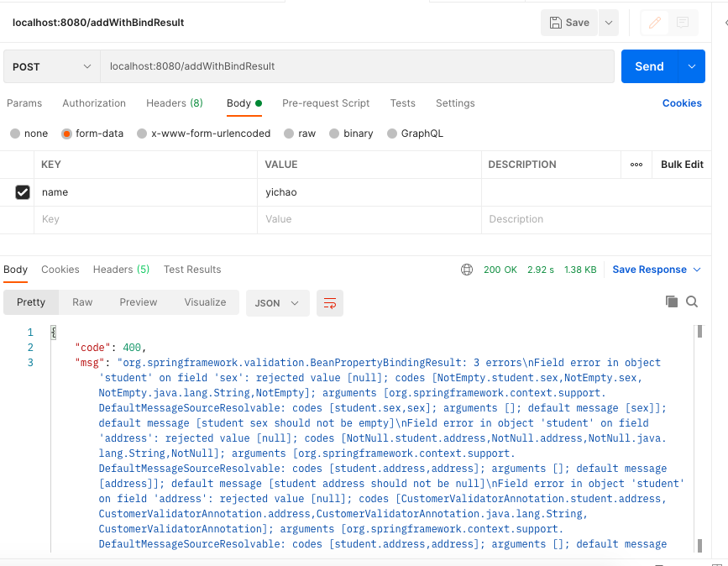
Task: Click the request URL input field
Action: [357, 66]
